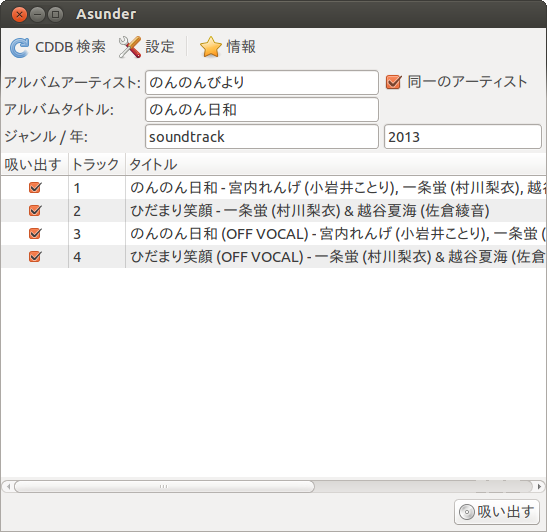Uncheck the rip checkbox for track 1

point(35,188)
